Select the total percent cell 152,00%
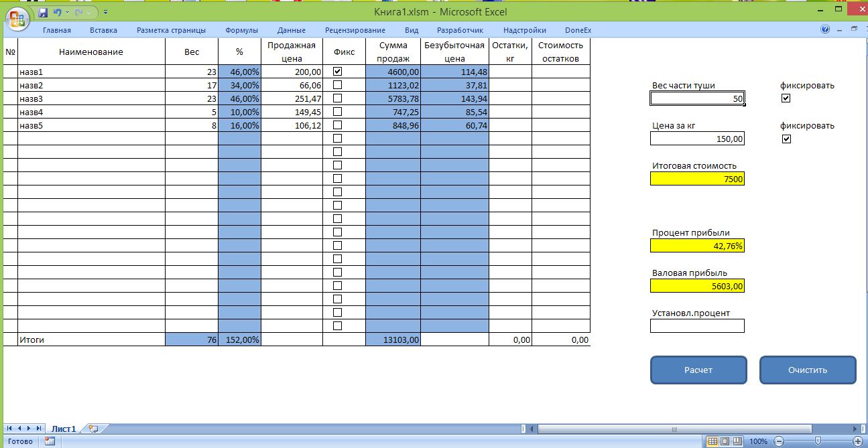The image size is (868, 448). pyautogui.click(x=239, y=340)
